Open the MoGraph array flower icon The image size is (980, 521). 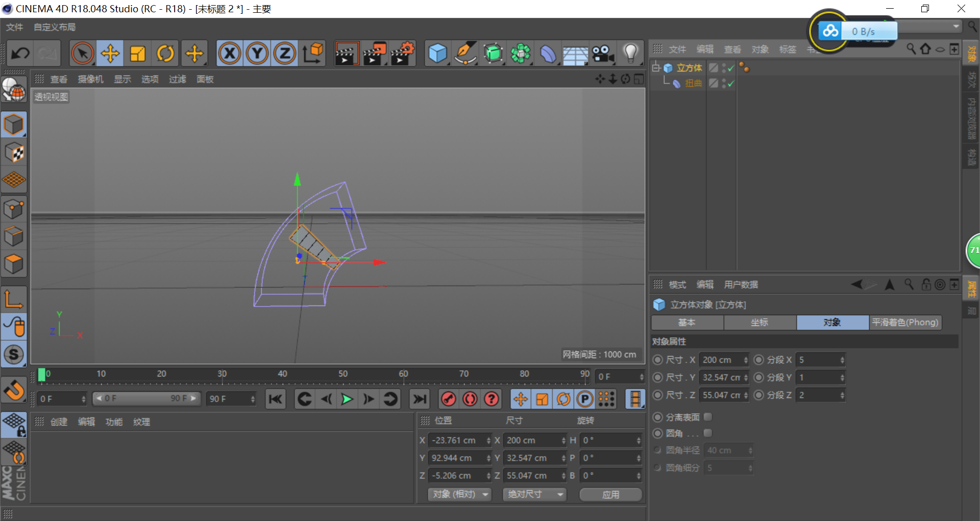[x=520, y=53]
